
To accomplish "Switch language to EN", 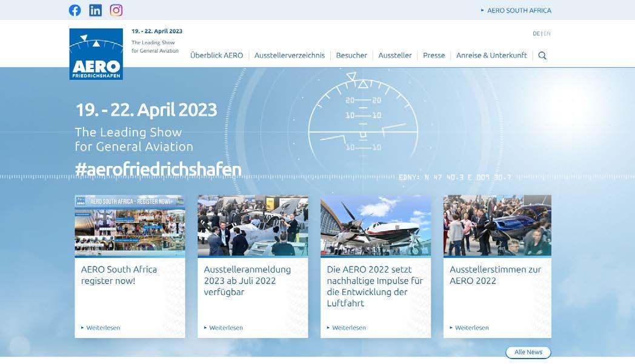I will coord(547,33).
